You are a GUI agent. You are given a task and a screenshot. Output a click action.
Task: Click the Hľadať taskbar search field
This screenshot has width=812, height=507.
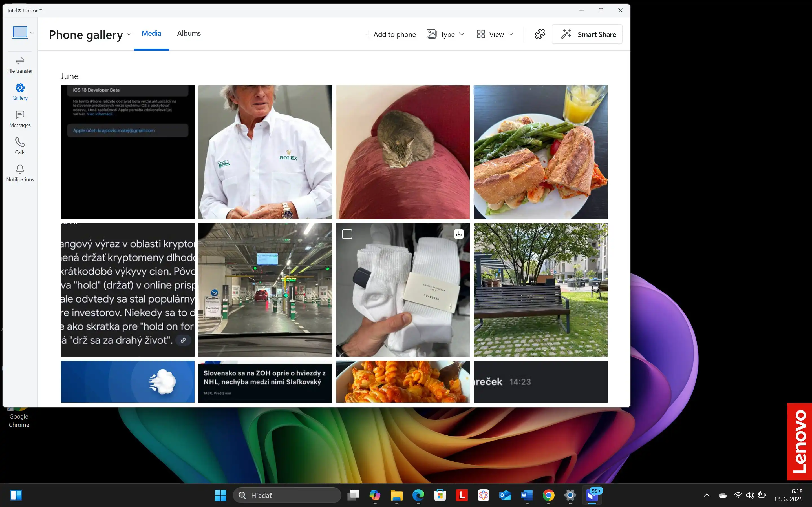click(x=287, y=495)
